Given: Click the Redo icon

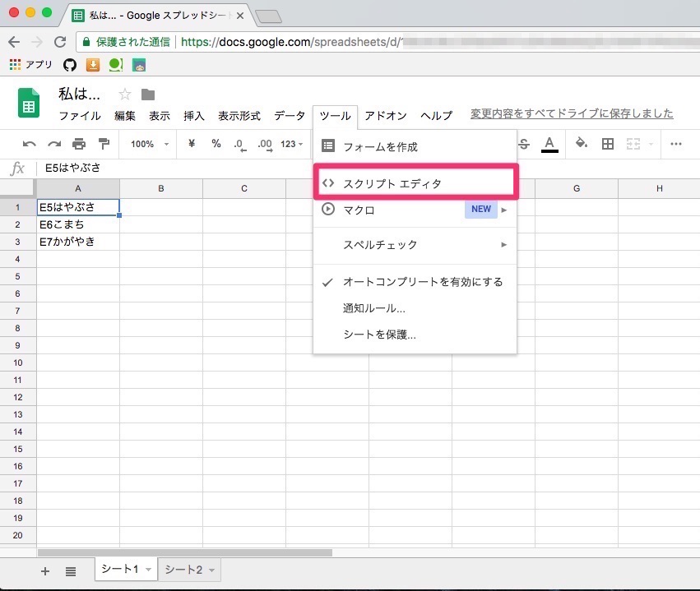Looking at the screenshot, I should (x=53, y=143).
